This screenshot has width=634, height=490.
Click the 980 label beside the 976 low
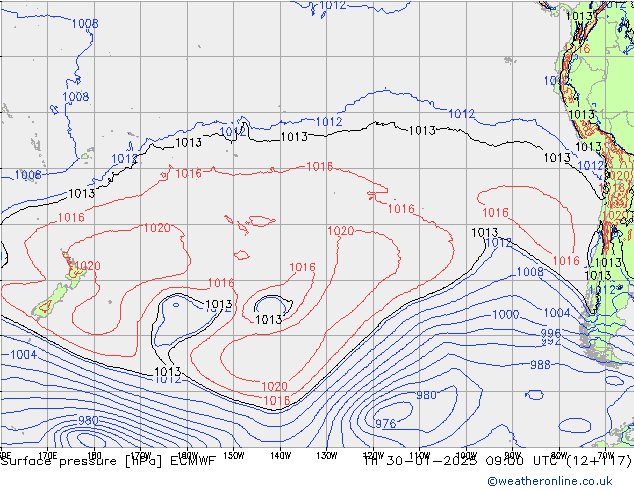(426, 395)
